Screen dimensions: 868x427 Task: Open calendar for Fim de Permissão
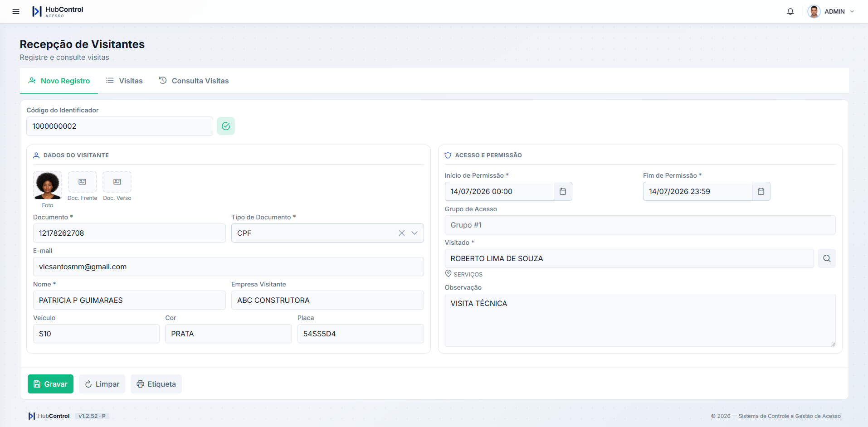pos(761,191)
